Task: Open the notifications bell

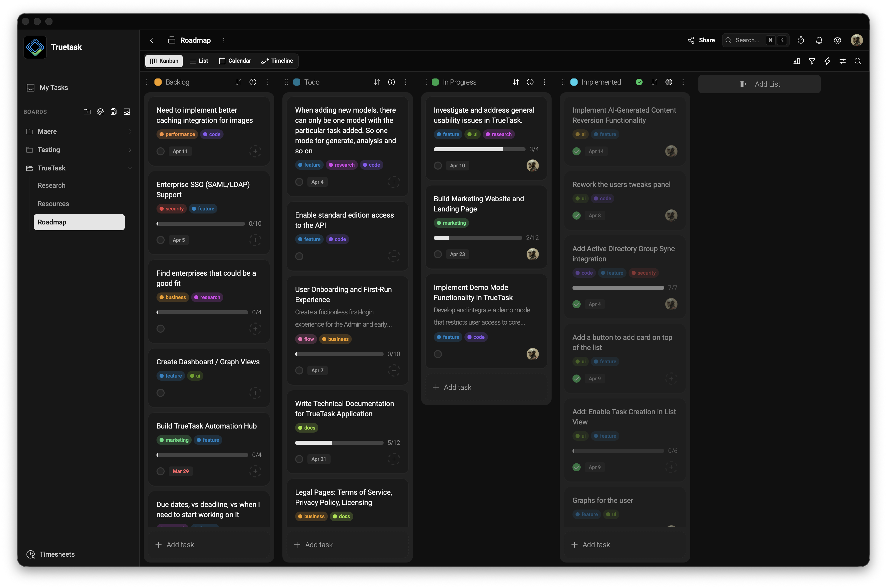Action: point(819,40)
